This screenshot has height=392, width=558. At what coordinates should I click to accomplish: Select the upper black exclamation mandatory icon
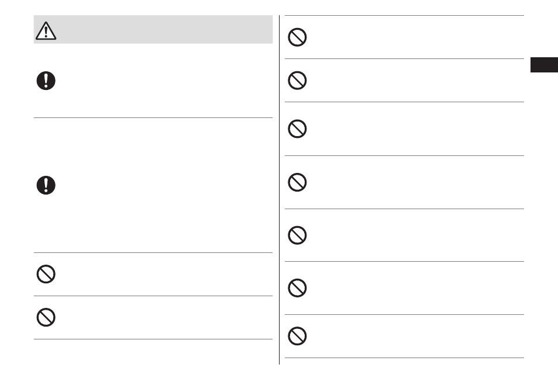click(x=46, y=81)
